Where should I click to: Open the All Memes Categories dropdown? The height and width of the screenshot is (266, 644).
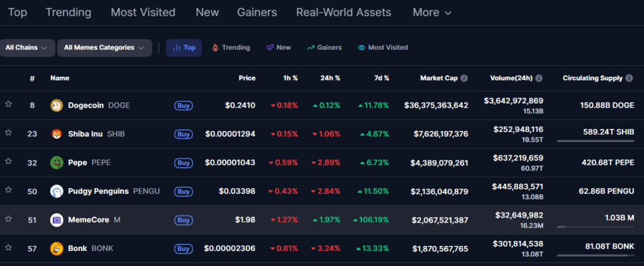pos(105,48)
